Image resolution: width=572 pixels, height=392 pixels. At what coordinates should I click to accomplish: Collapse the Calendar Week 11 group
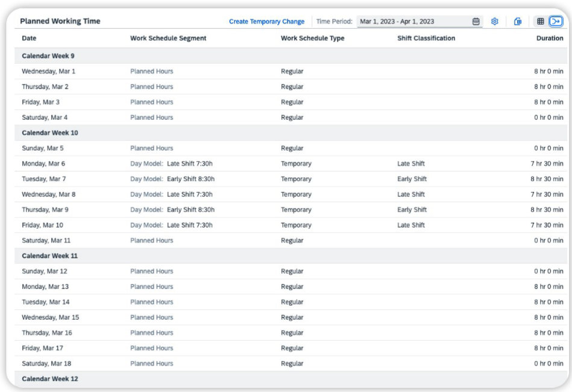tap(49, 256)
